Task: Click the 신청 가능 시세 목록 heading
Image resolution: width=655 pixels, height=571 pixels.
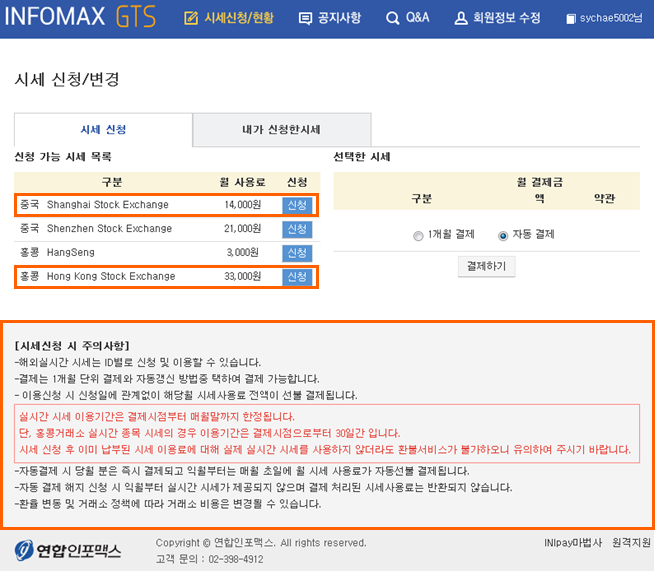Action: [x=63, y=157]
